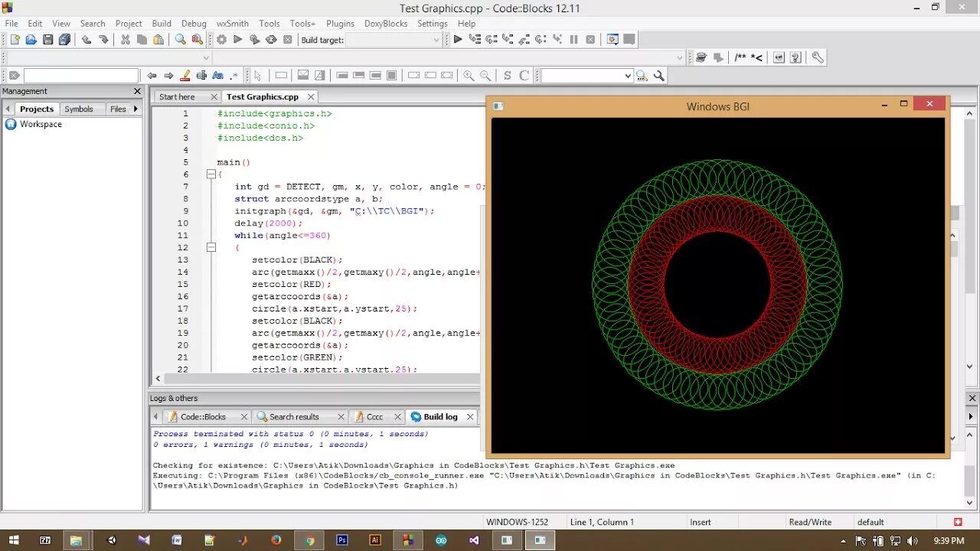This screenshot has width=980, height=551.
Task: Start debugging with Debug/Continue arrow
Action: point(458,40)
